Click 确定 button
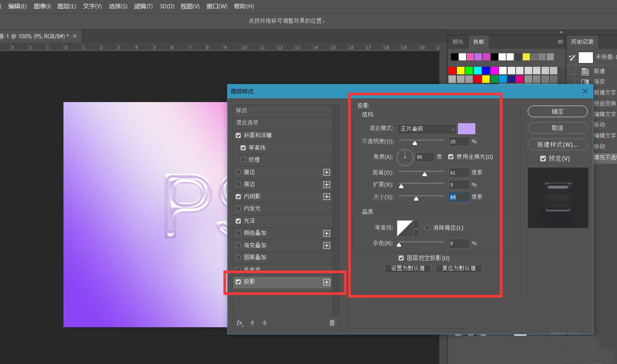Screen dimensions: 617x364 click(557, 111)
